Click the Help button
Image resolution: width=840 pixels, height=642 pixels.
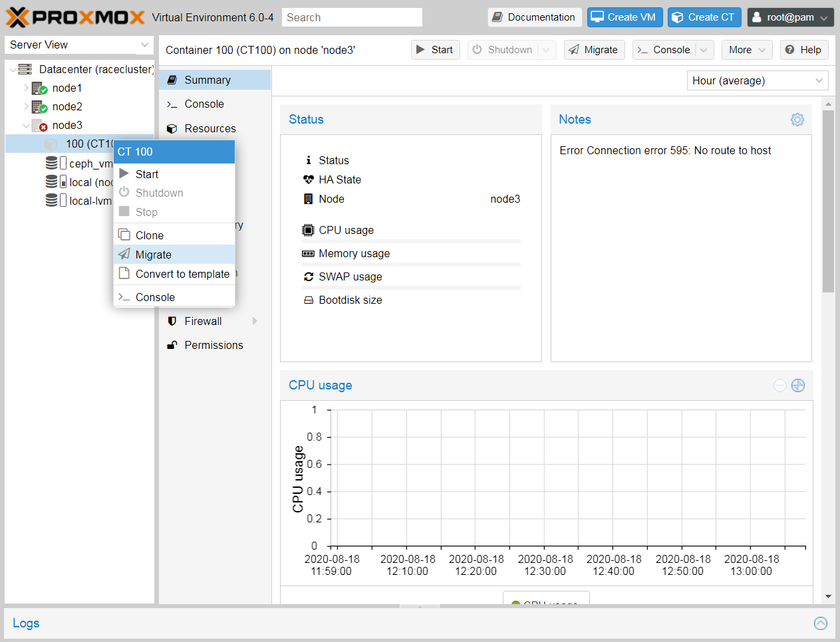[x=803, y=50]
